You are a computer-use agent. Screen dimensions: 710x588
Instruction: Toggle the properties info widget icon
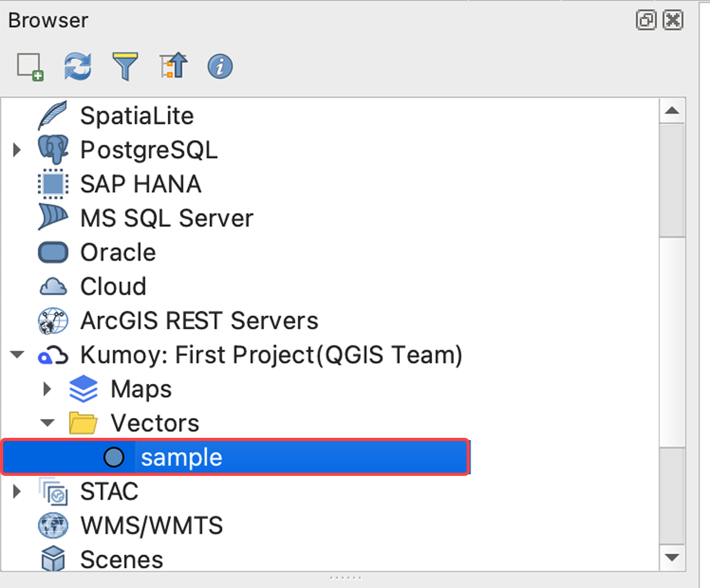220,67
